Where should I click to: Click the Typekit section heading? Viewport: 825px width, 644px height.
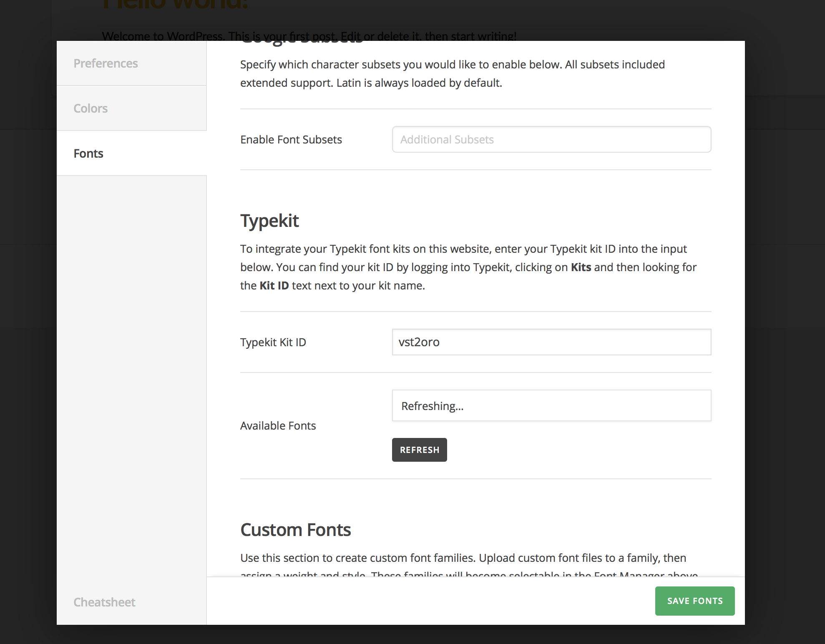tap(269, 221)
